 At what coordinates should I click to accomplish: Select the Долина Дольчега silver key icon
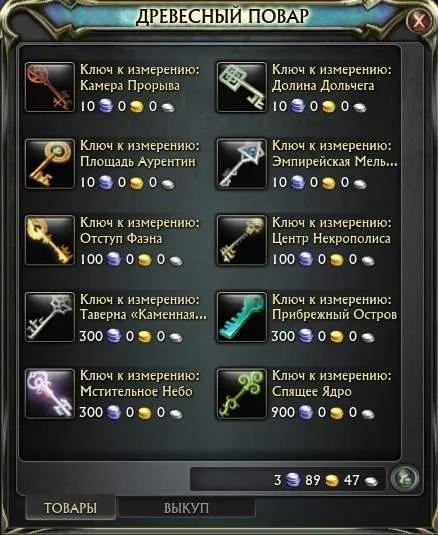[x=242, y=87]
